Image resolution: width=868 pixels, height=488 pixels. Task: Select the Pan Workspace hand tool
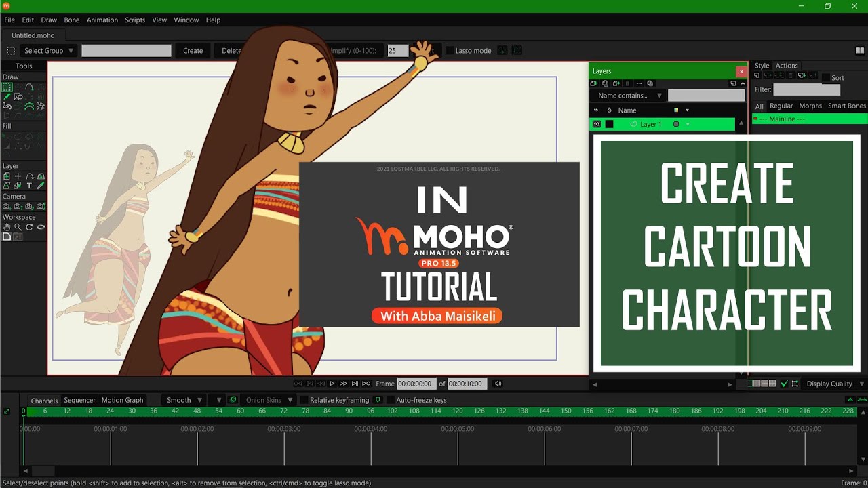[7, 227]
